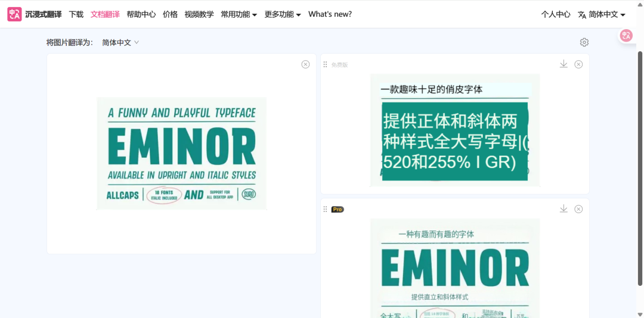The width and height of the screenshot is (644, 318).
Task: Click the page vertical scrollbar
Action: (640, 179)
